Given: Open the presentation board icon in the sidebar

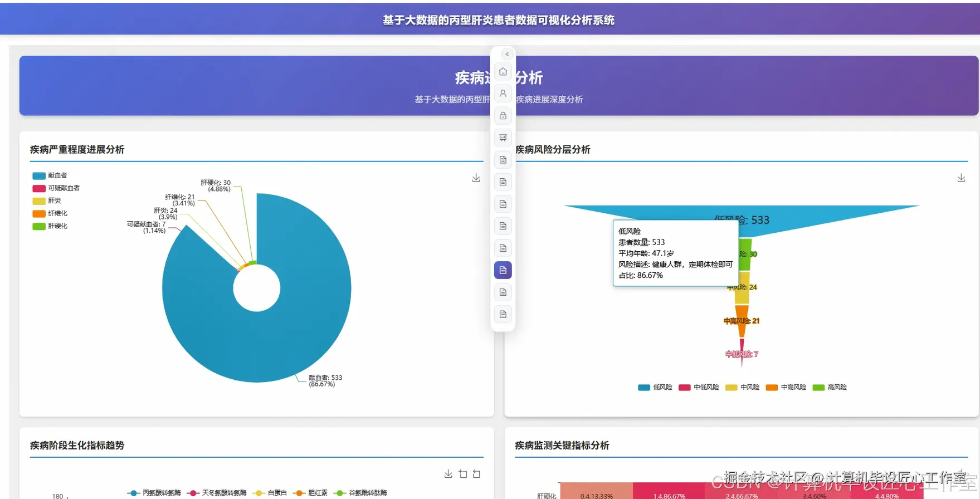Looking at the screenshot, I should click(x=503, y=138).
